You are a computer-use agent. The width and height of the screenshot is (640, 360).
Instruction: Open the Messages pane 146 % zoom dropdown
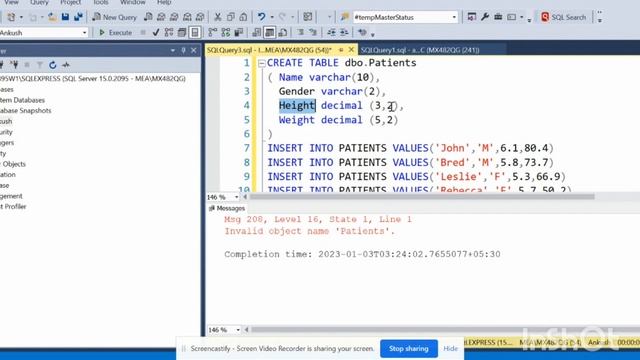coord(238,329)
